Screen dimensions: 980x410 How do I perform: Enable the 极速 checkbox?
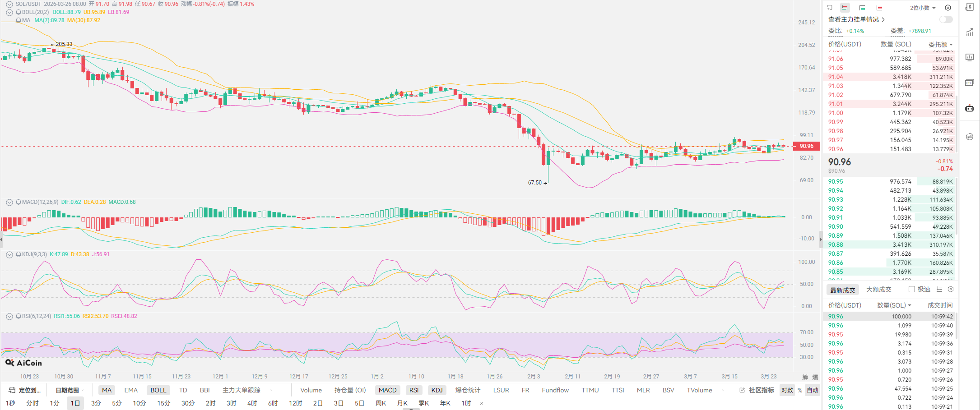click(912, 289)
